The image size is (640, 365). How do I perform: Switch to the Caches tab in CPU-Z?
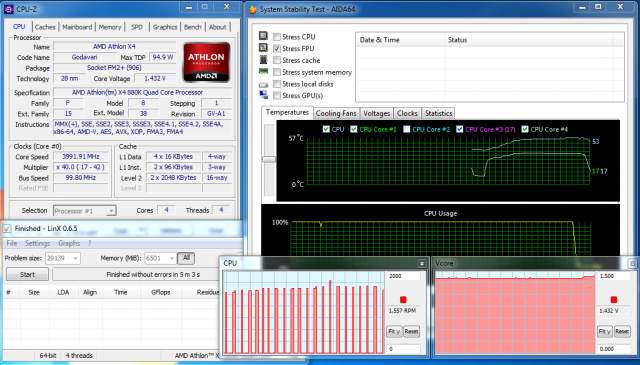45,27
